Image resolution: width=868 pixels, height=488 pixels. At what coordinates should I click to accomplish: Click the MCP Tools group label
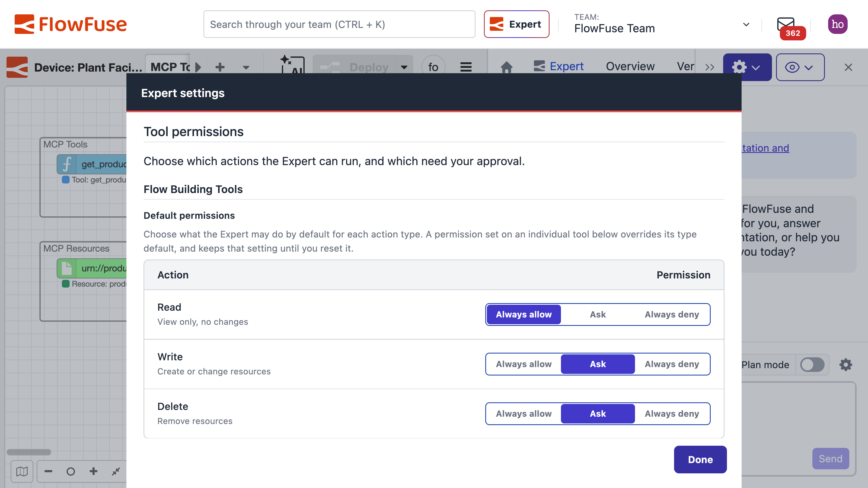(x=65, y=144)
